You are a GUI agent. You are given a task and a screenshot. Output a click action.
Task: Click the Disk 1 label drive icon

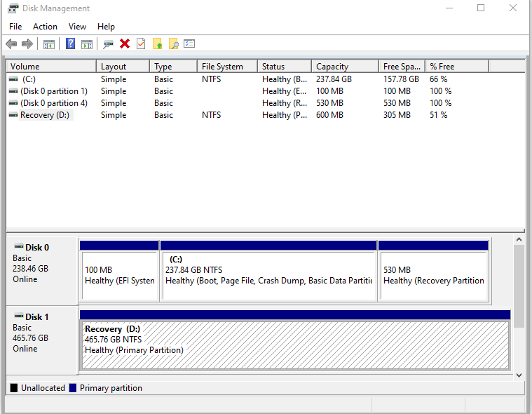click(x=19, y=316)
